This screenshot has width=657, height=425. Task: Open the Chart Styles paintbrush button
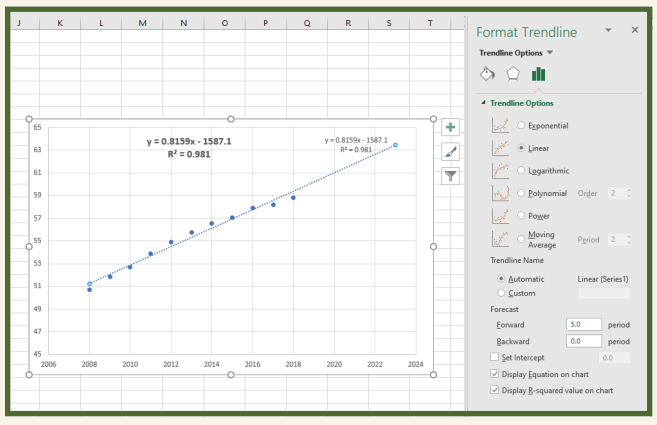point(450,151)
